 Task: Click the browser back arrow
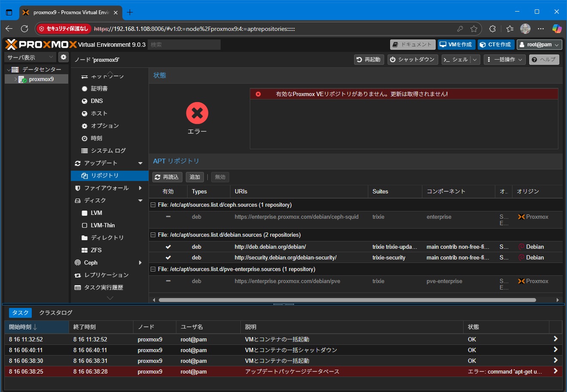coord(9,29)
